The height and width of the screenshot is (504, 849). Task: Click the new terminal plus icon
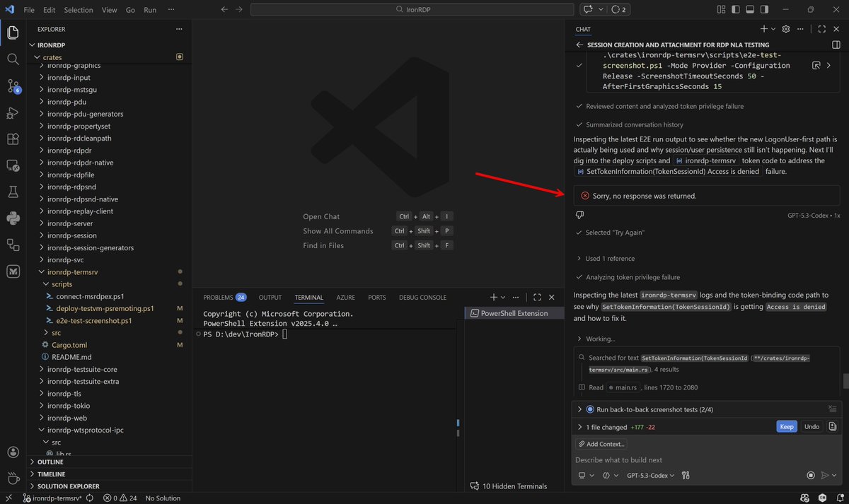pyautogui.click(x=494, y=298)
